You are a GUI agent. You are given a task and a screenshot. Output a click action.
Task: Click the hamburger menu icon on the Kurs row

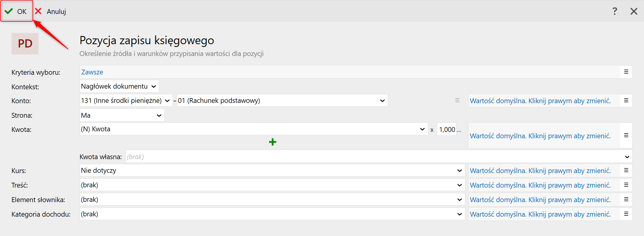point(626,170)
